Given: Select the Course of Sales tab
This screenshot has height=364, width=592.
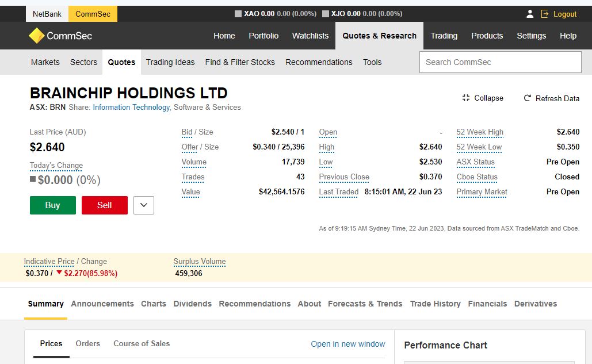Looking at the screenshot, I should [142, 343].
